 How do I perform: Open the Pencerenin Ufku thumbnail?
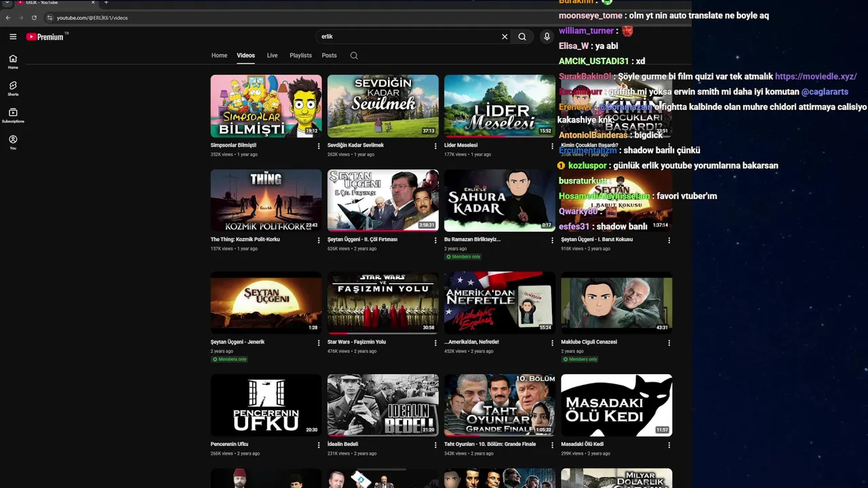pos(266,405)
